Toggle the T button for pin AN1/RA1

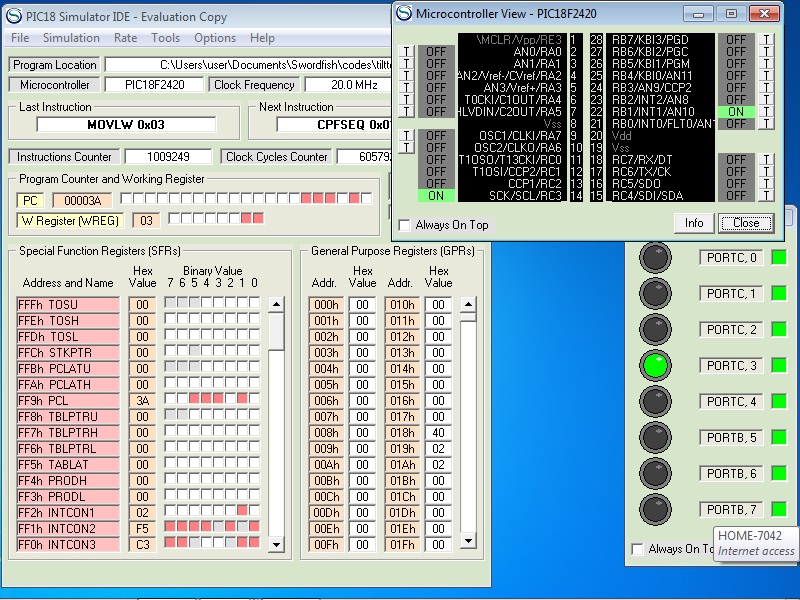(406, 64)
